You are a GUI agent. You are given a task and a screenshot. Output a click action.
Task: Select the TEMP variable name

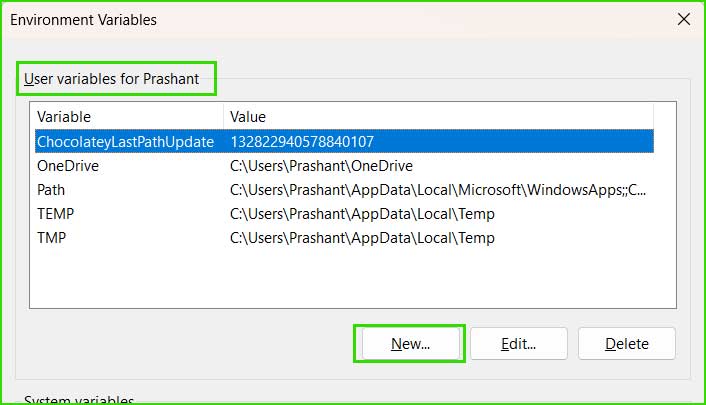tap(55, 214)
